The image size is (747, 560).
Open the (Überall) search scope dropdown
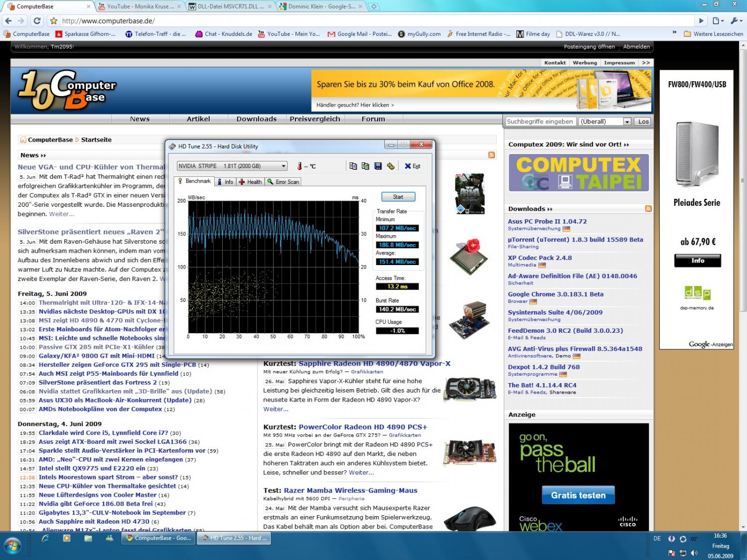[x=605, y=122]
